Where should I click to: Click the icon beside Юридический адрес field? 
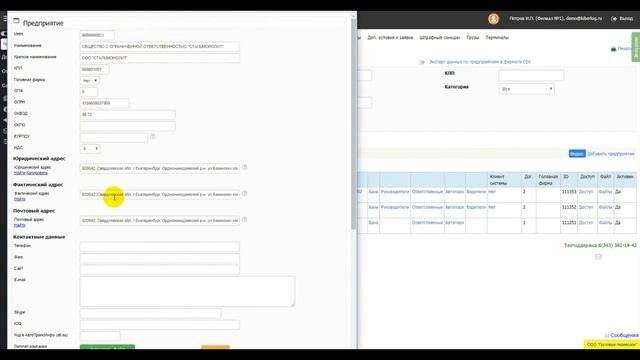[x=244, y=167]
